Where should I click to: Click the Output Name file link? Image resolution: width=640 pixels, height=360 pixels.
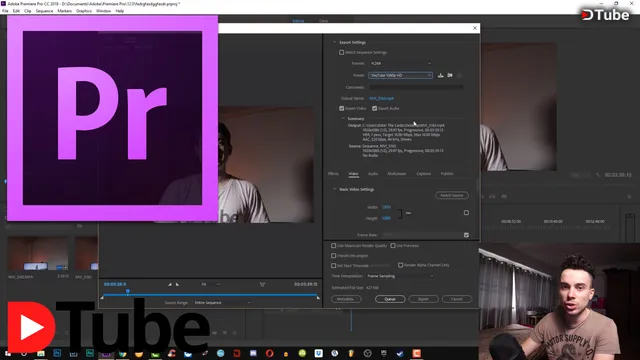[382, 98]
